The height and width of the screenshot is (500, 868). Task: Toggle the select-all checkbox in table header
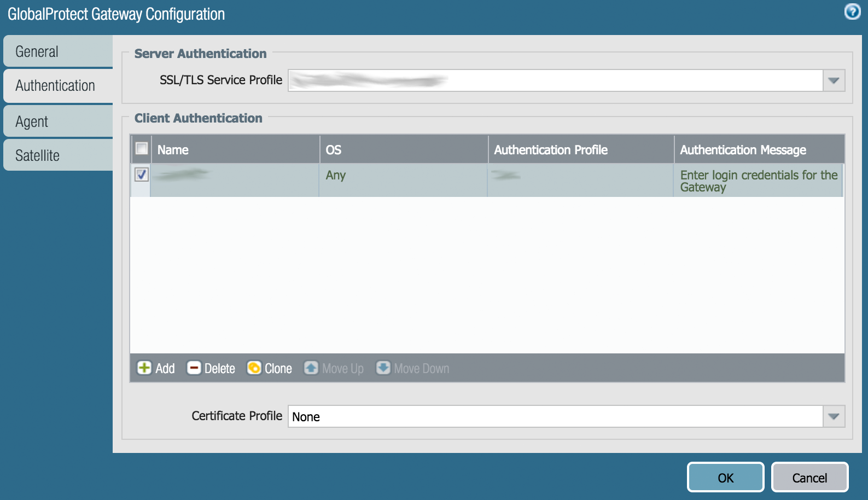coord(142,149)
